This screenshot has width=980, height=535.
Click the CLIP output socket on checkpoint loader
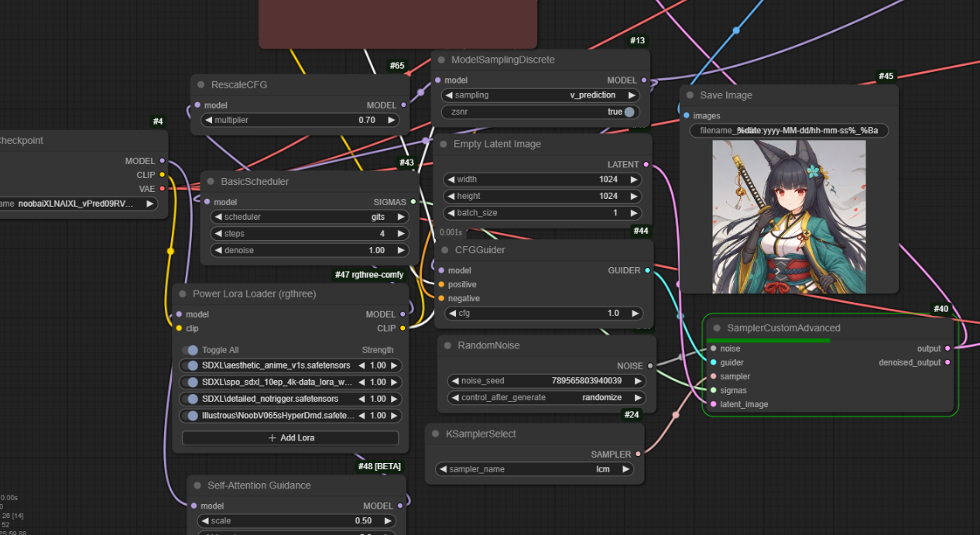pyautogui.click(x=162, y=175)
